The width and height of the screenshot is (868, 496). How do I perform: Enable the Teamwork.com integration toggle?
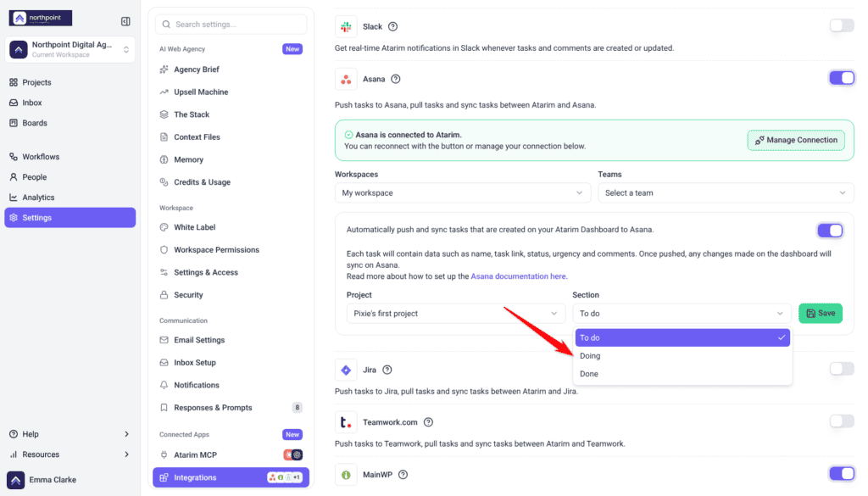coord(842,421)
